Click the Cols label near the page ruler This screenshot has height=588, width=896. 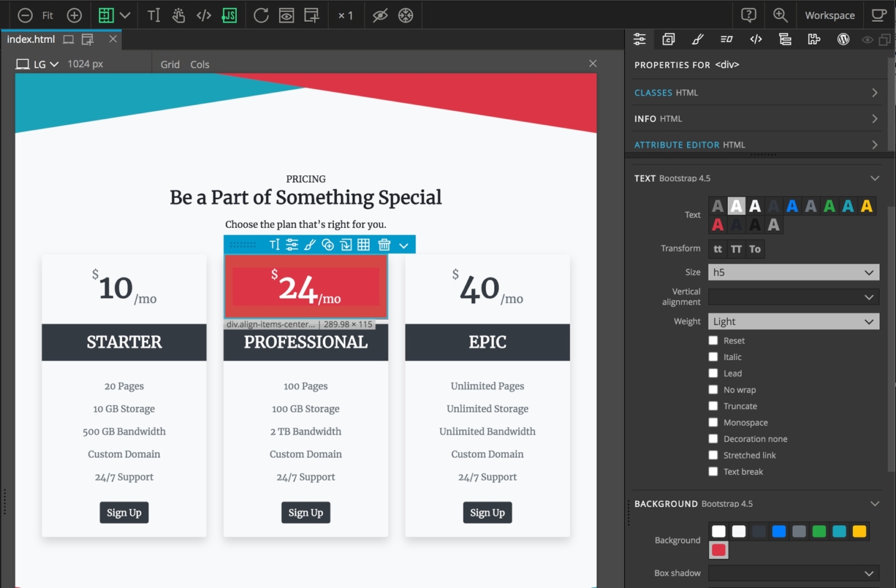click(x=199, y=64)
